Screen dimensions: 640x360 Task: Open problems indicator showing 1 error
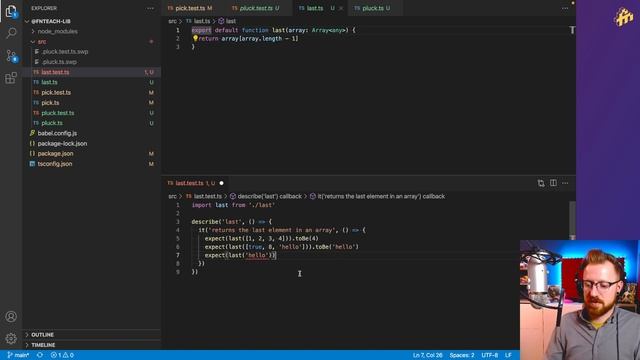click(62, 355)
